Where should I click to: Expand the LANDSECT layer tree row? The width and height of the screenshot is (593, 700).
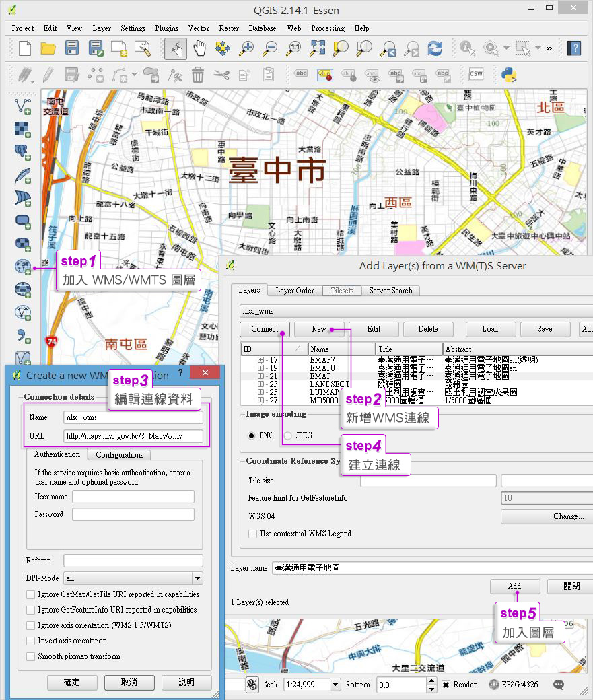point(260,384)
